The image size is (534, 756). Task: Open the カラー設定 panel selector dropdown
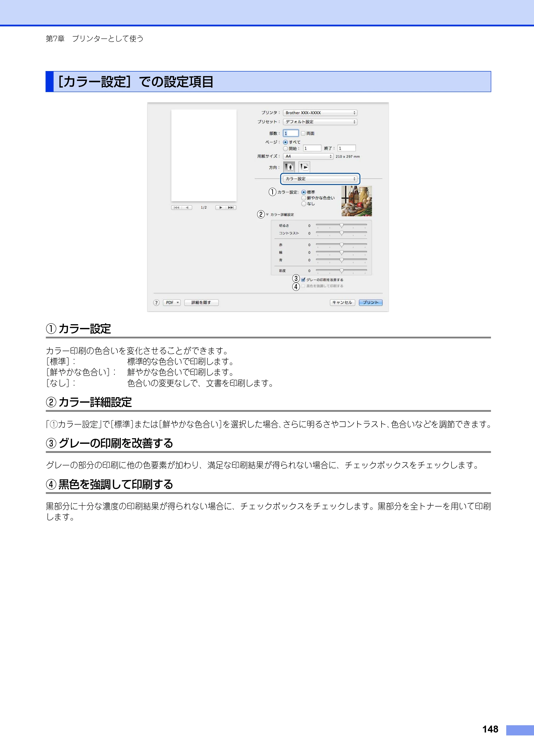[320, 179]
